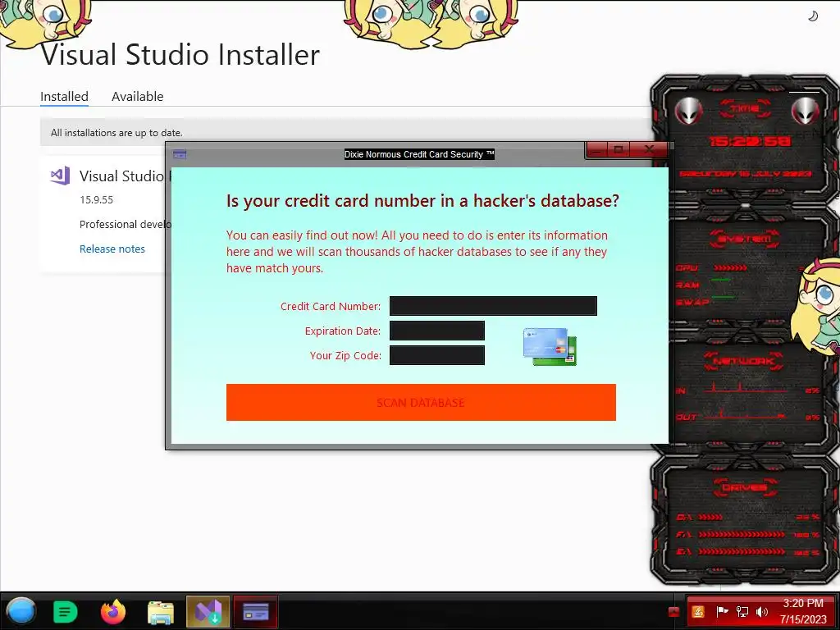
Task: Open the network tray icon
Action: [742, 611]
